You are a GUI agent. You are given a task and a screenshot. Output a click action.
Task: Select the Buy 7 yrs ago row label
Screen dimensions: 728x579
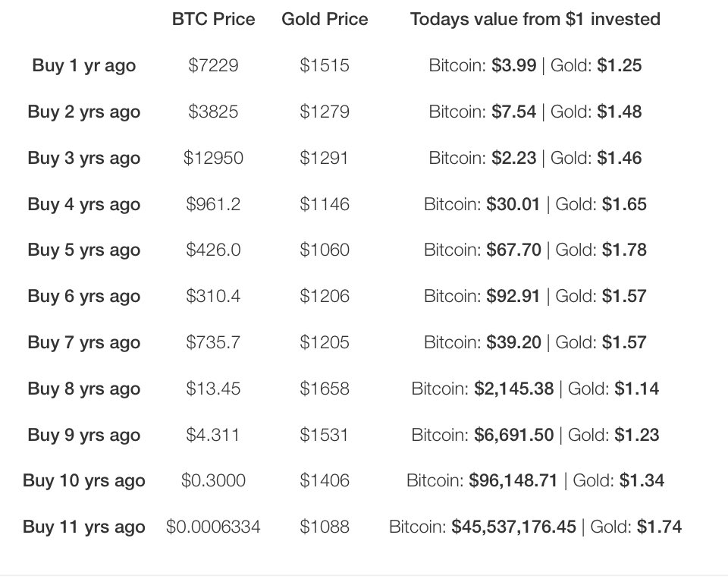pos(84,342)
